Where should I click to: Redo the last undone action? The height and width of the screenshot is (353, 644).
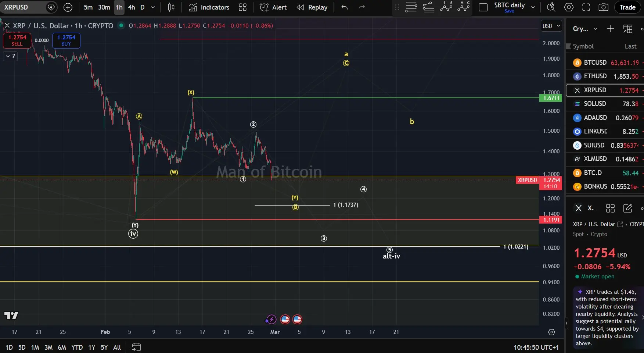coord(362,7)
